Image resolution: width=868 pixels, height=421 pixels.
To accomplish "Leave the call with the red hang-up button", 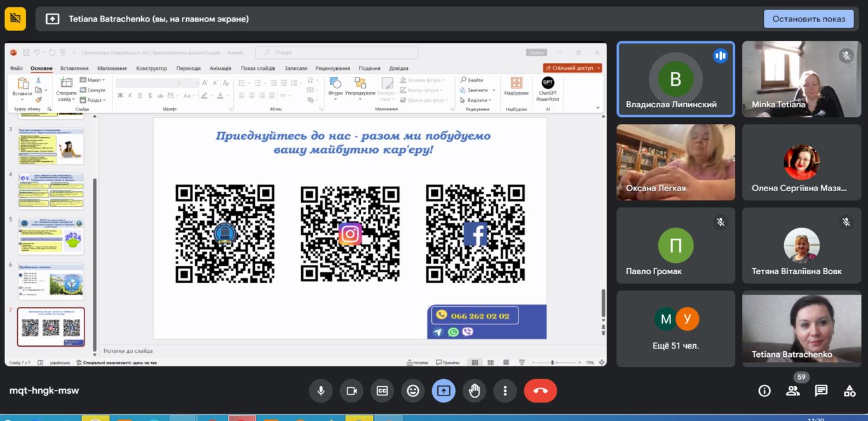I will (x=541, y=391).
